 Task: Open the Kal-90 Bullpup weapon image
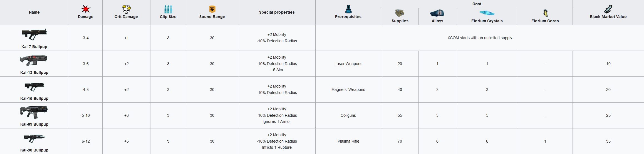tap(34, 138)
